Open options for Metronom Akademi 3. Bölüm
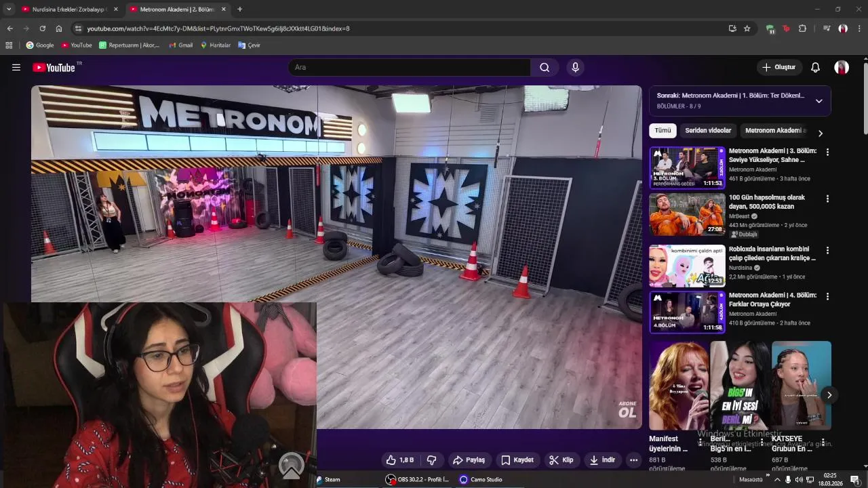The image size is (868, 488). pos(827,152)
